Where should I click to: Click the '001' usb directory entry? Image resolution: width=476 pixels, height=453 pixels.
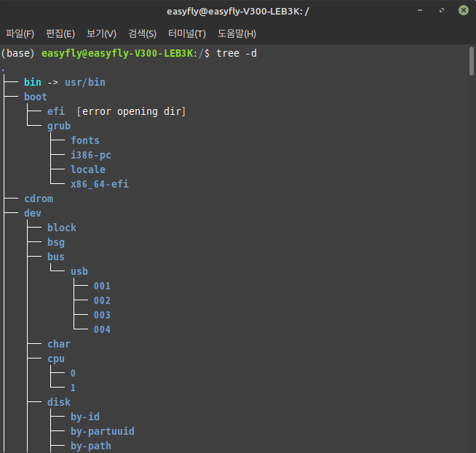[102, 286]
